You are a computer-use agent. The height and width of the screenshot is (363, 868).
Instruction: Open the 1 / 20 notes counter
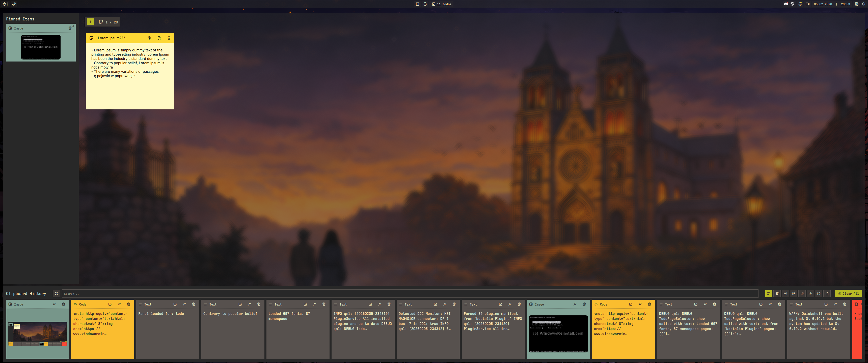pos(108,22)
